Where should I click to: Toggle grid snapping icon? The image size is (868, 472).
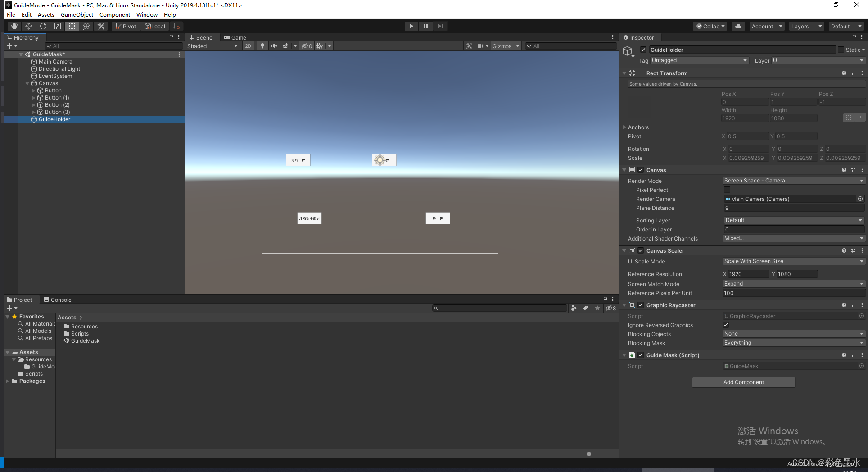[176, 26]
